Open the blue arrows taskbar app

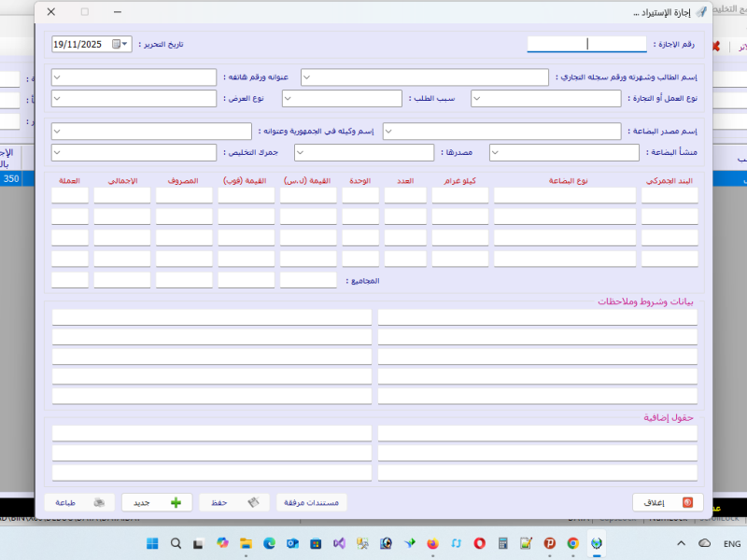pyautogui.click(x=456, y=543)
